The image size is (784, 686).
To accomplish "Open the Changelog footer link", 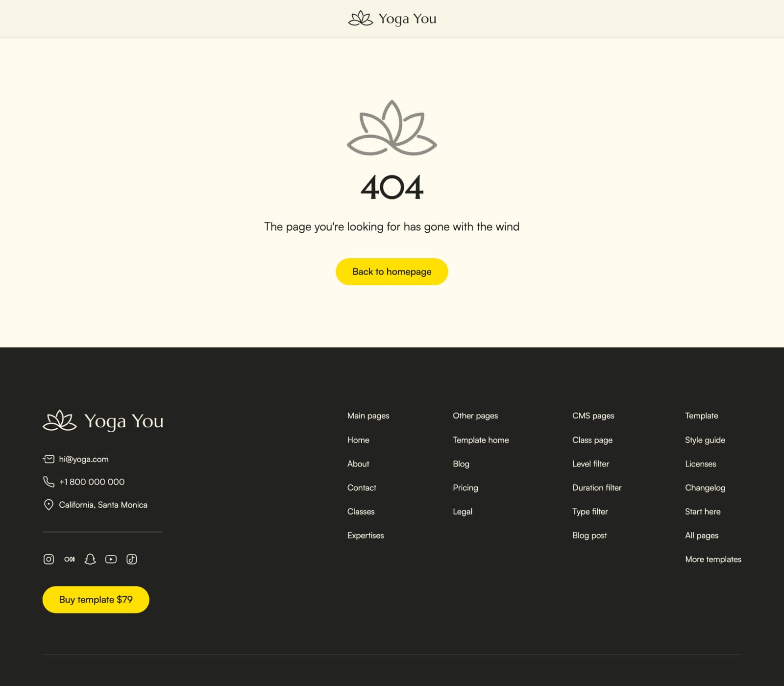I will pyautogui.click(x=705, y=488).
